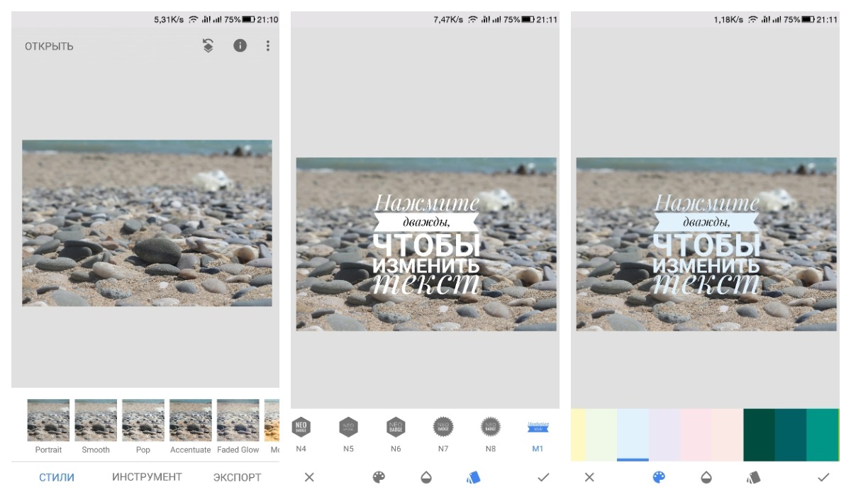Pick the N7 starburst badge style
Screen dimensions: 851x504
pyautogui.click(x=443, y=427)
